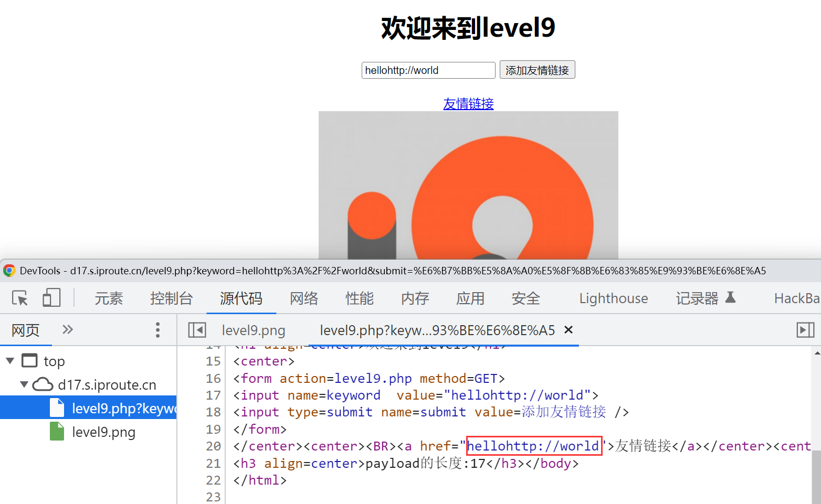Follow the 友情链接 hyperlink
Image resolution: width=821 pixels, height=504 pixels.
tap(468, 104)
